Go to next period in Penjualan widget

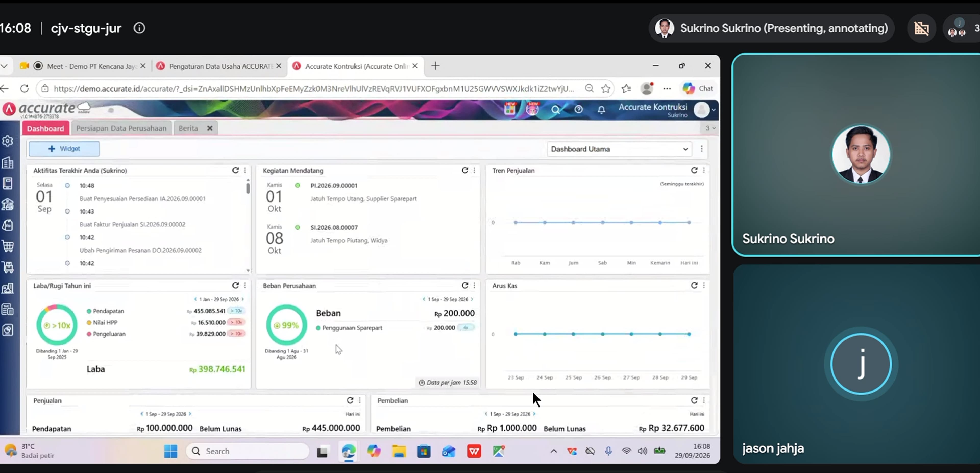pos(190,413)
